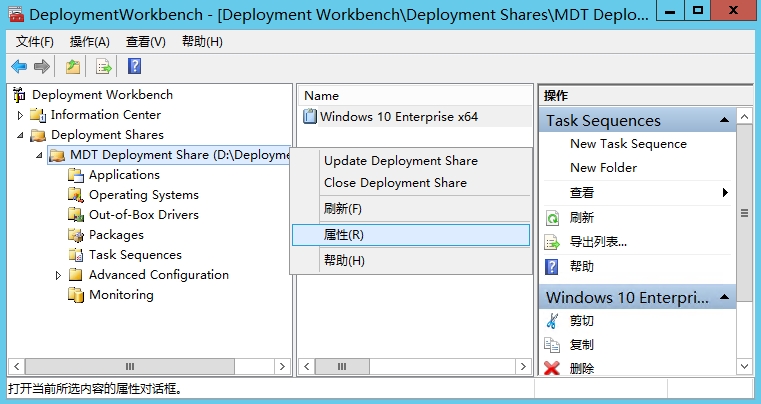The image size is (761, 404).
Task: Click the Windows 10 Enterprise x64 task sequence icon
Action: pyautogui.click(x=310, y=117)
